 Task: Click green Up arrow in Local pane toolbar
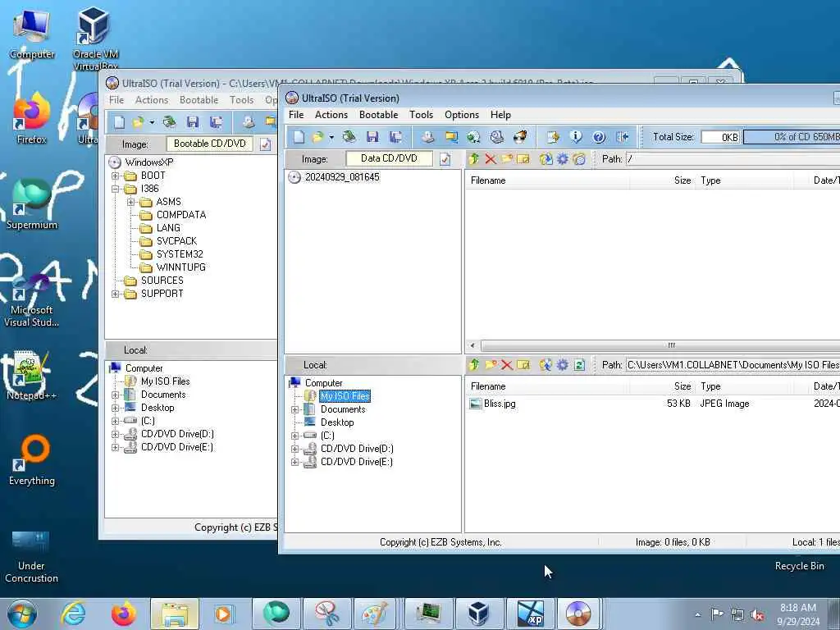tap(473, 365)
